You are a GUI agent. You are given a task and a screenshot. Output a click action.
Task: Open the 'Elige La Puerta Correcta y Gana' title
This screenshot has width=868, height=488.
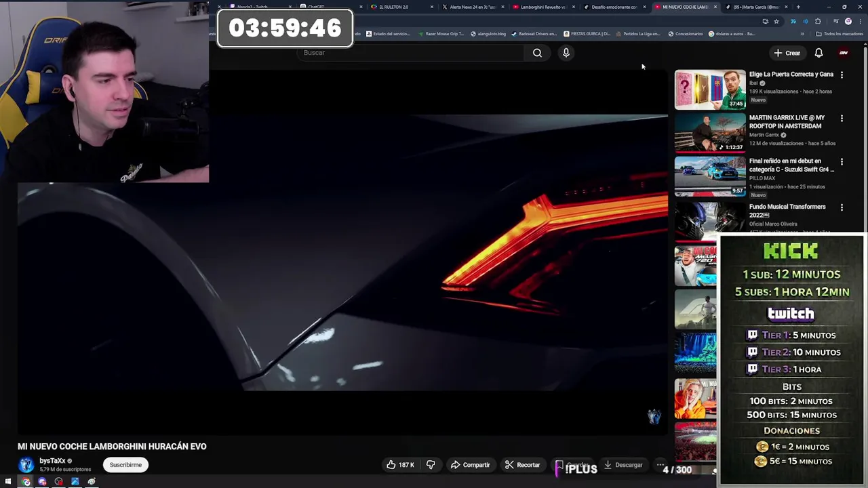click(x=791, y=75)
